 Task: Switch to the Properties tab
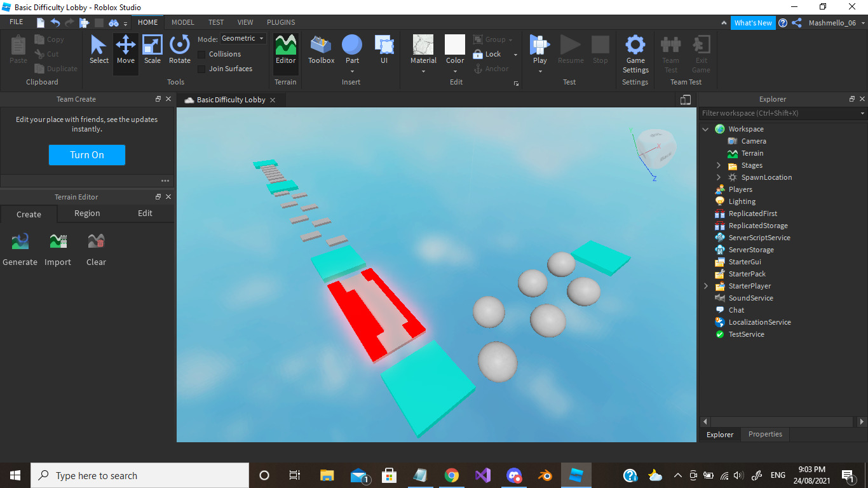point(765,434)
